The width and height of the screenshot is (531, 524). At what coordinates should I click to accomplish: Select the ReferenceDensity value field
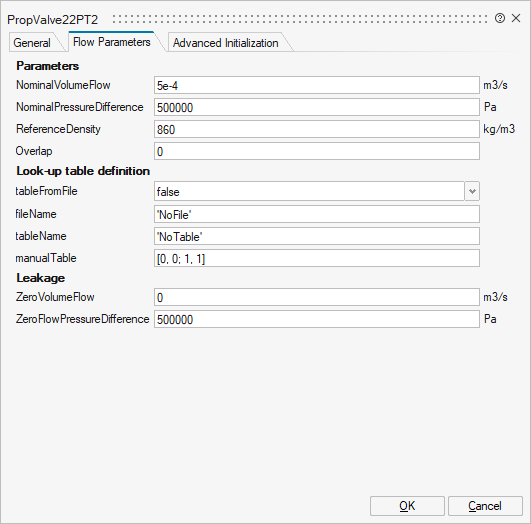pos(317,129)
